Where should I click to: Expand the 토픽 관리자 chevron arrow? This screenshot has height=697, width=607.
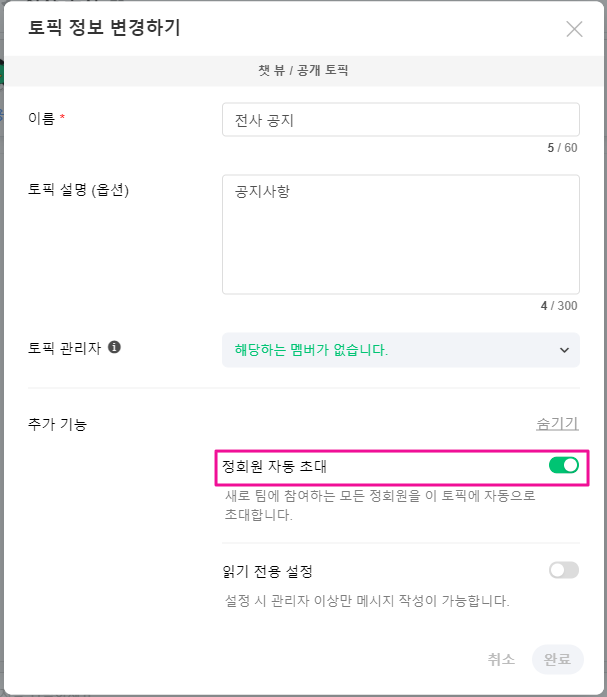point(564,350)
